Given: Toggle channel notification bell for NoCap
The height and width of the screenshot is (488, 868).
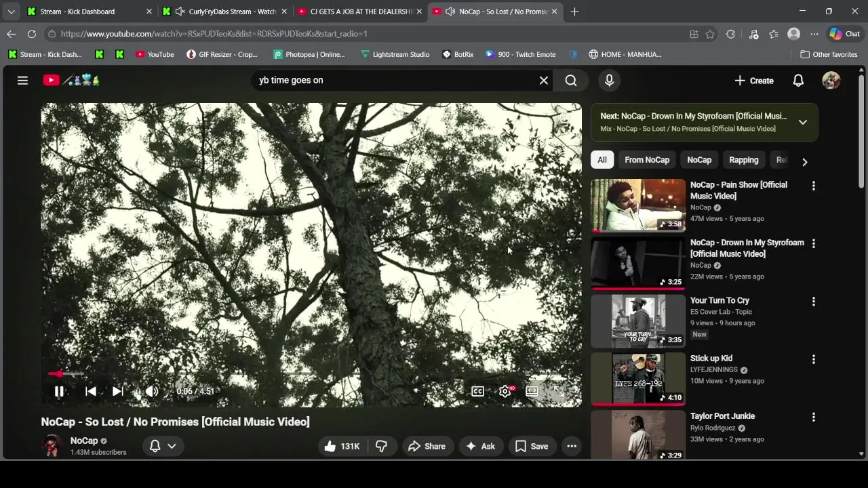Looking at the screenshot, I should point(155,446).
